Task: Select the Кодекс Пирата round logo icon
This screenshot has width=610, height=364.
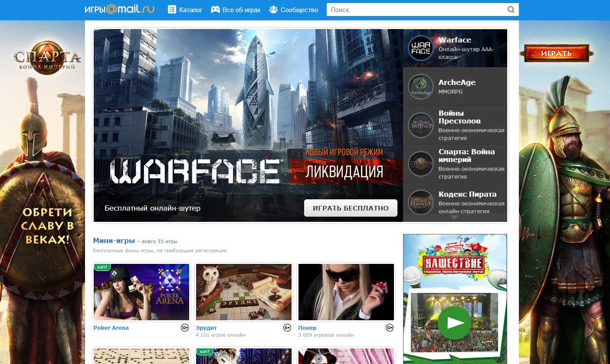Action: coord(421,202)
